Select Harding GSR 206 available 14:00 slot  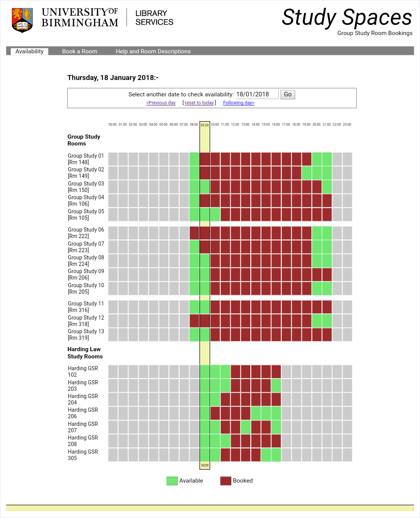pyautogui.click(x=256, y=413)
